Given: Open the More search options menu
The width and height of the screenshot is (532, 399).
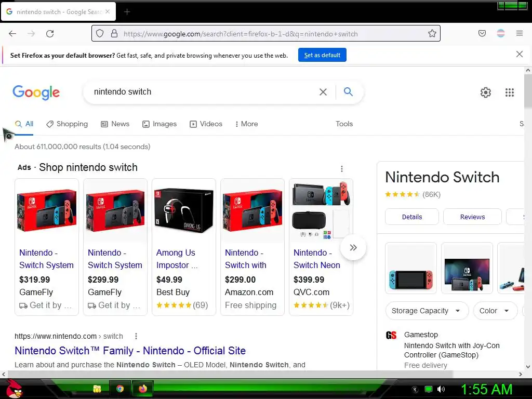Looking at the screenshot, I should tap(246, 124).
